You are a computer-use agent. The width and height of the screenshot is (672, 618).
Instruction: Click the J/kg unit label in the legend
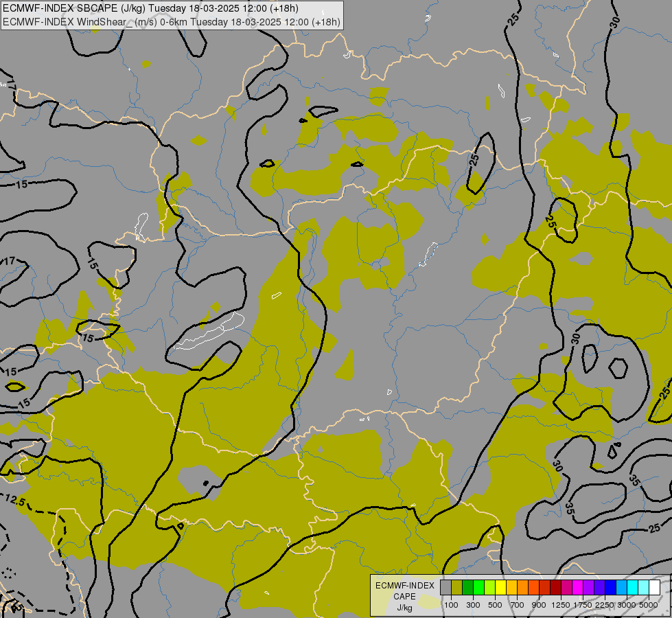tap(404, 608)
